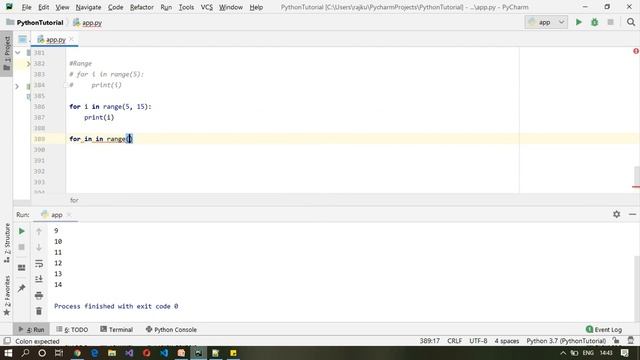Open the line separator CRLF selector
The width and height of the screenshot is (640, 360).
[x=454, y=340]
